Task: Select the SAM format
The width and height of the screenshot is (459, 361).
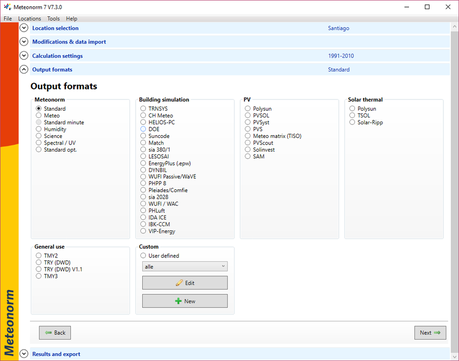Action: click(248, 156)
